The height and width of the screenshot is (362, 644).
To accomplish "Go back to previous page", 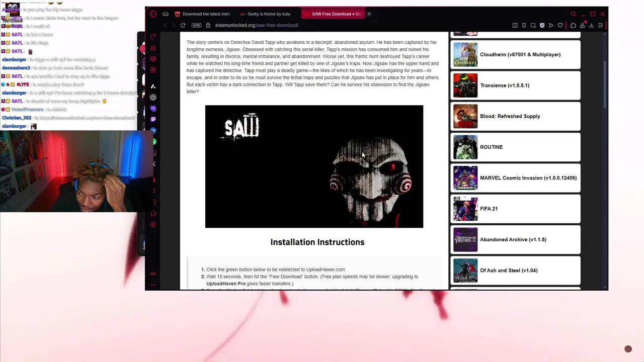I will (165, 25).
